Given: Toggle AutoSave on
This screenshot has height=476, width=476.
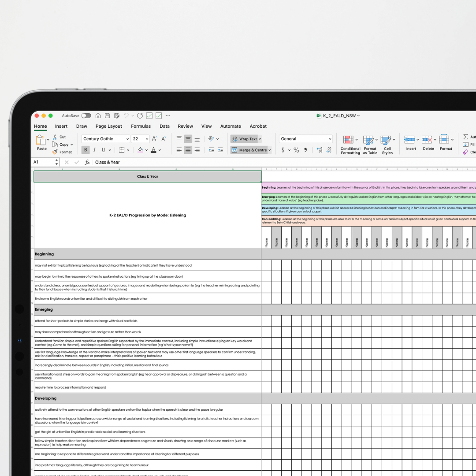Looking at the screenshot, I should [86, 115].
